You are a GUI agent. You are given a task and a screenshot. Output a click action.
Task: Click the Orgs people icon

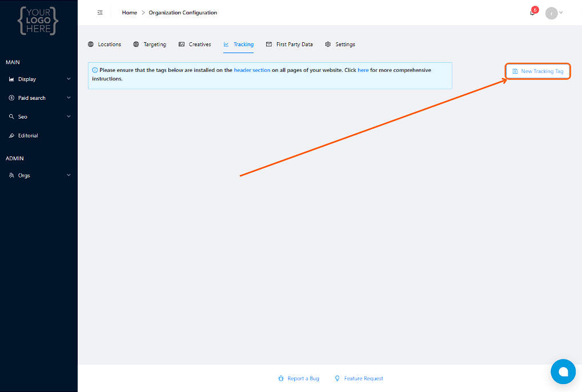[x=11, y=175]
